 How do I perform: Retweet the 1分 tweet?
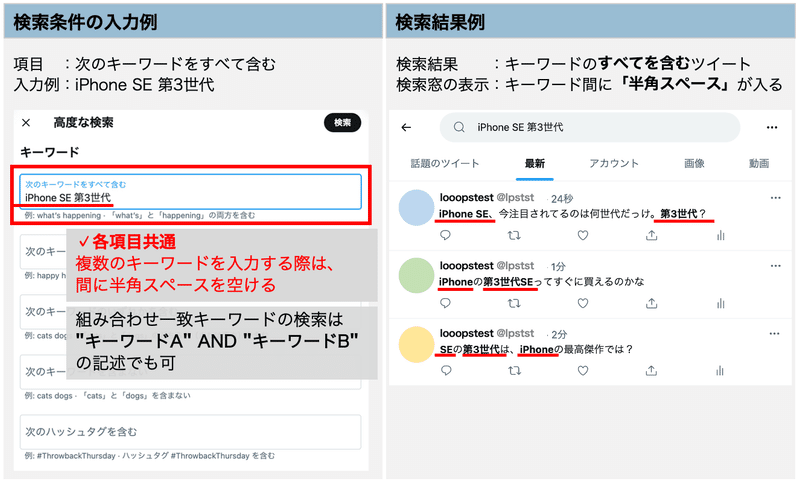(514, 303)
